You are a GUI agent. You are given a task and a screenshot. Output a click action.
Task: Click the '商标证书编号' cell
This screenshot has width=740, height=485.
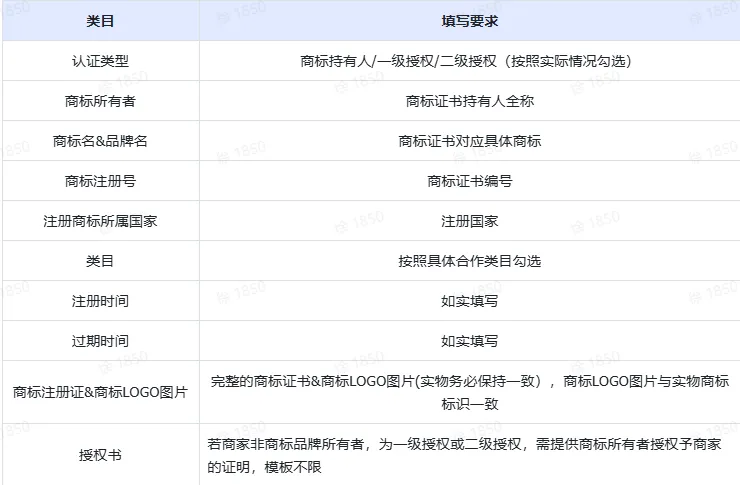(470, 181)
